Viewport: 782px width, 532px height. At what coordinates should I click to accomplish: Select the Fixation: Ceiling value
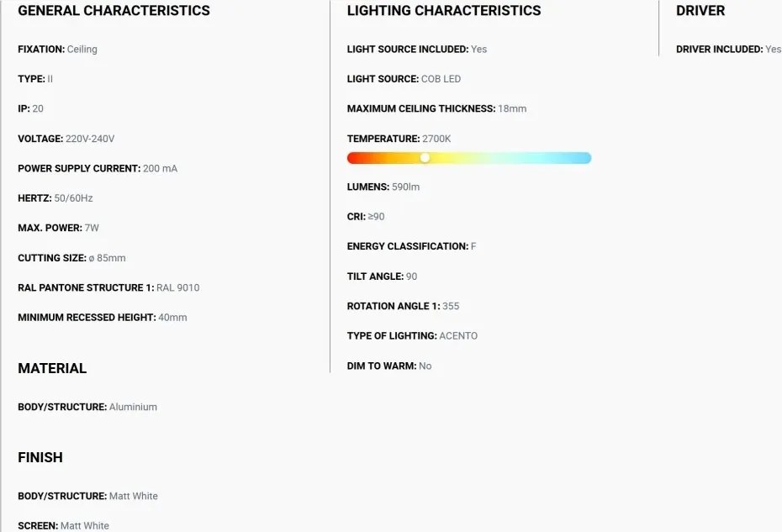[82, 50]
